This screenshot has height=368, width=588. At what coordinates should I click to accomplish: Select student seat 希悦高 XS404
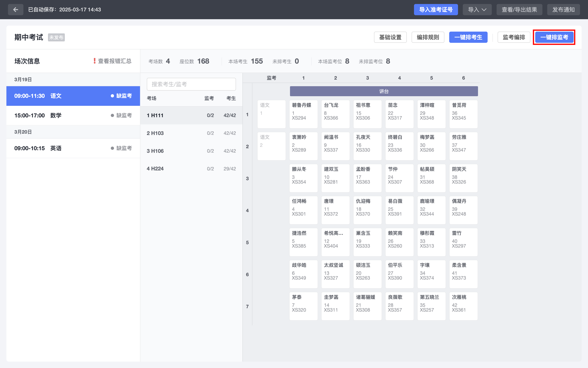coord(335,242)
